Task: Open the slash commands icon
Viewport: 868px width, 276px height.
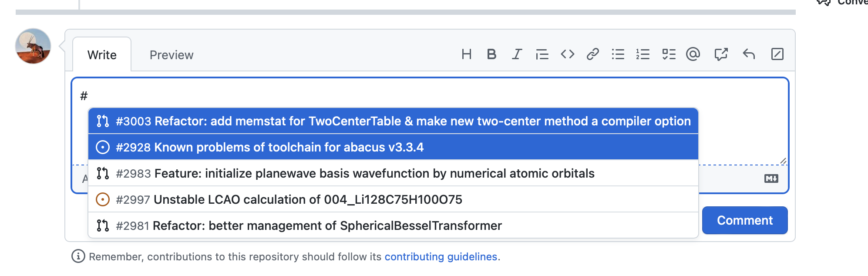Action: pyautogui.click(x=777, y=54)
